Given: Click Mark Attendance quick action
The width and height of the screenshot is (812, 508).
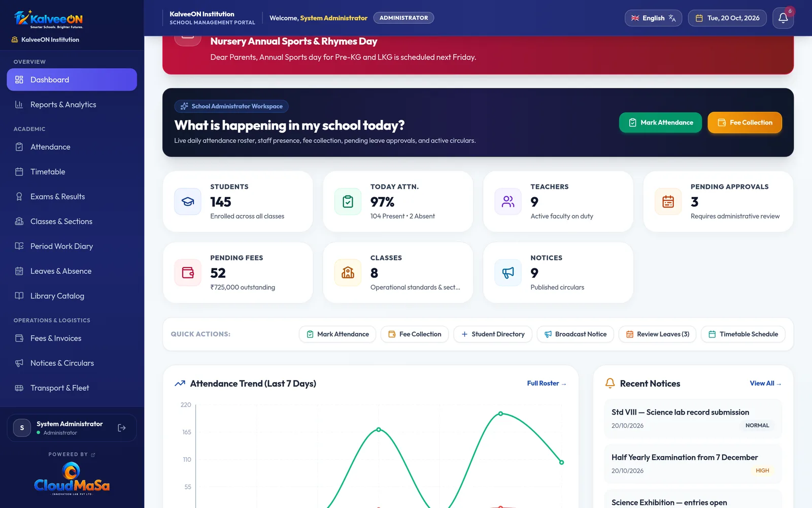Looking at the screenshot, I should tap(337, 334).
